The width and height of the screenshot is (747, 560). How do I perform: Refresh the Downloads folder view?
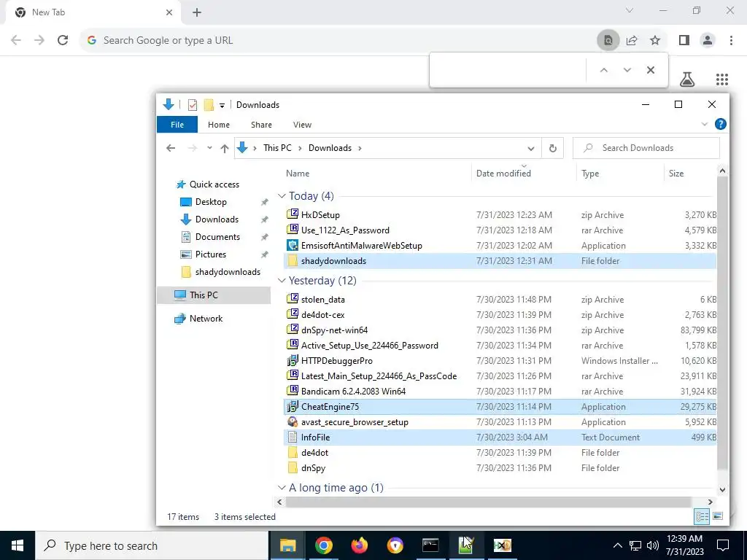[x=553, y=148]
